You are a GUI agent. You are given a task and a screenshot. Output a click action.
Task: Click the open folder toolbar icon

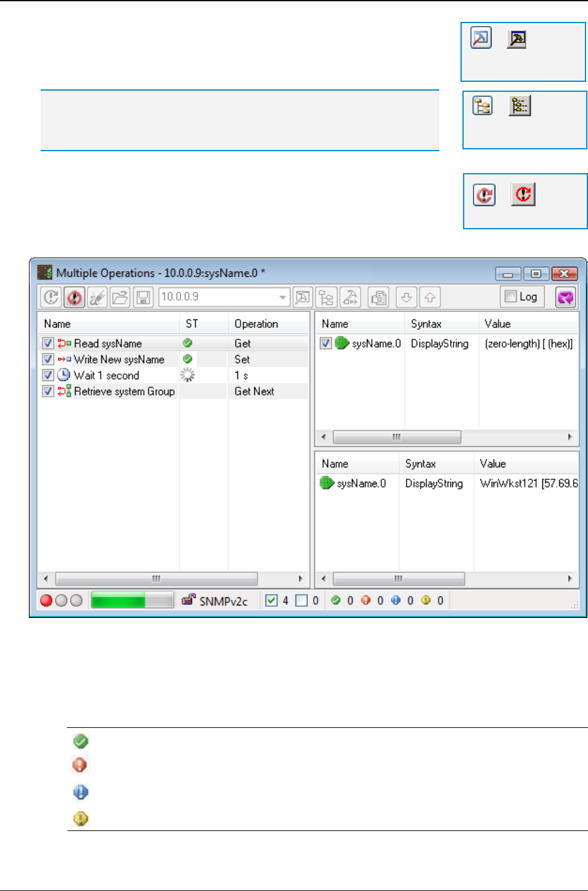click(x=120, y=297)
